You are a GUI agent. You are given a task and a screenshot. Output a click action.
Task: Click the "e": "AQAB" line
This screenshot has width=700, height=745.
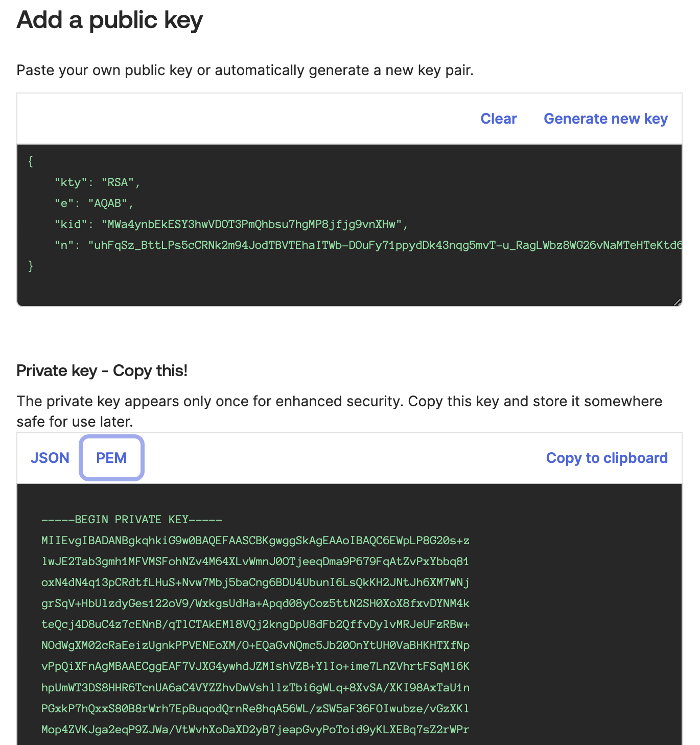click(94, 203)
